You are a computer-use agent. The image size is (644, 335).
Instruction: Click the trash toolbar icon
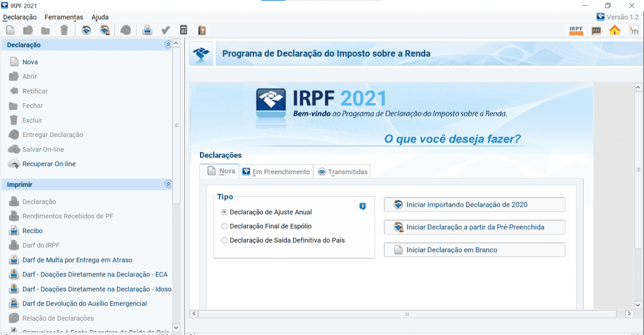(64, 30)
